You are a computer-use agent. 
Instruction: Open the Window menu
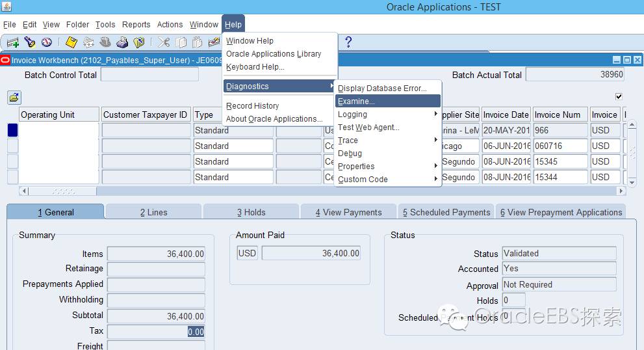click(203, 25)
